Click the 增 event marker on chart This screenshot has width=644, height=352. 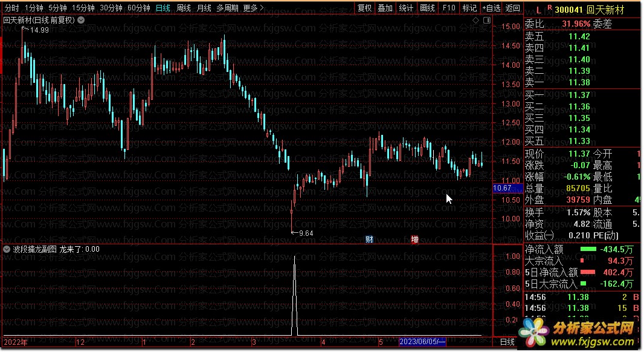click(415, 240)
